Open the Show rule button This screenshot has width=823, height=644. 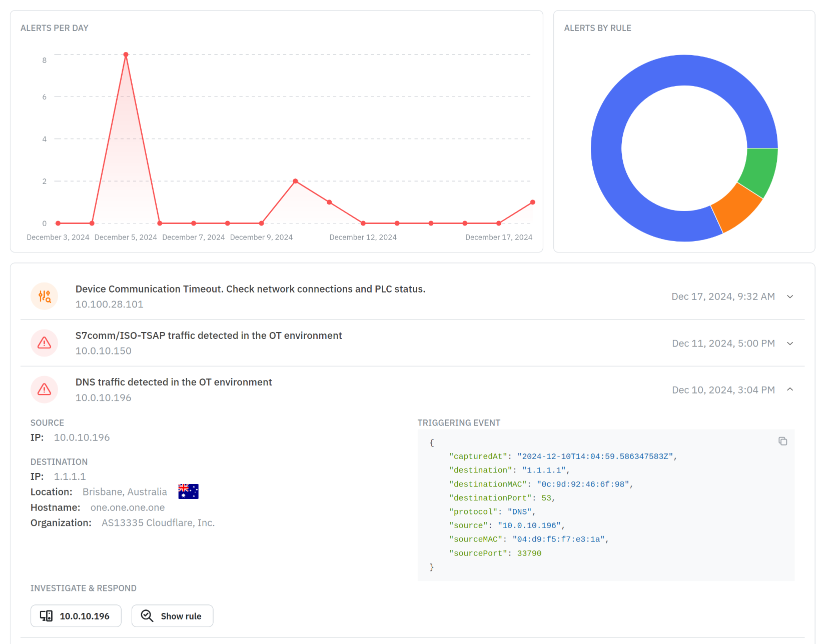[172, 616]
